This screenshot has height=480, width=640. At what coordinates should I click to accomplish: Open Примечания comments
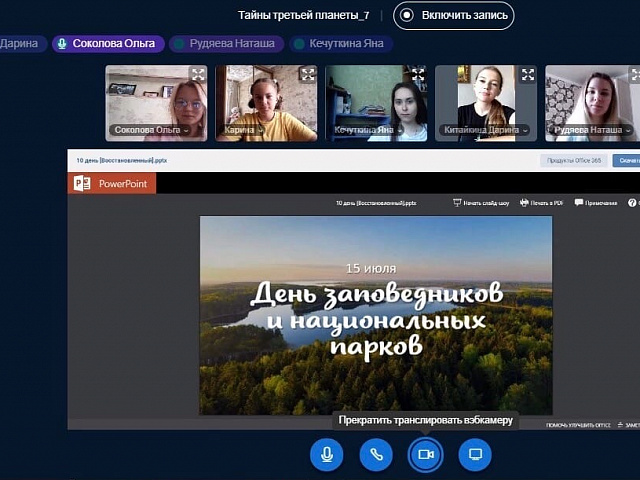click(596, 203)
